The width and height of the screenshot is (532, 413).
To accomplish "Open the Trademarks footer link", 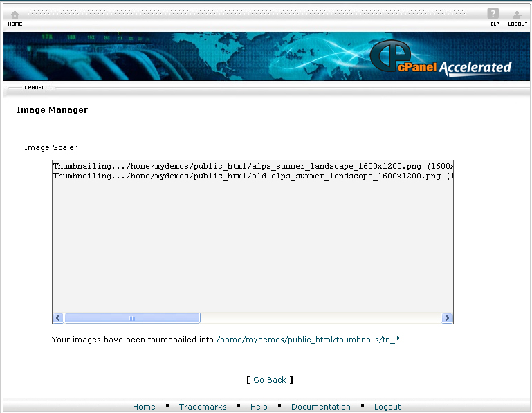I will (203, 407).
